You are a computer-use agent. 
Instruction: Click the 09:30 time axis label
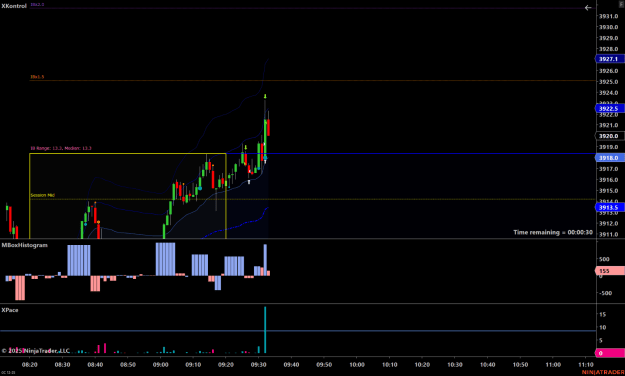pos(259,364)
